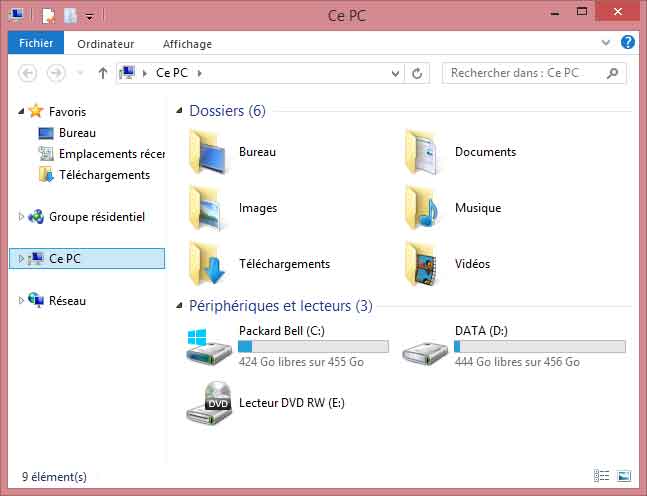
Task: Open the Ordinateur ribbon tab
Action: click(x=105, y=44)
